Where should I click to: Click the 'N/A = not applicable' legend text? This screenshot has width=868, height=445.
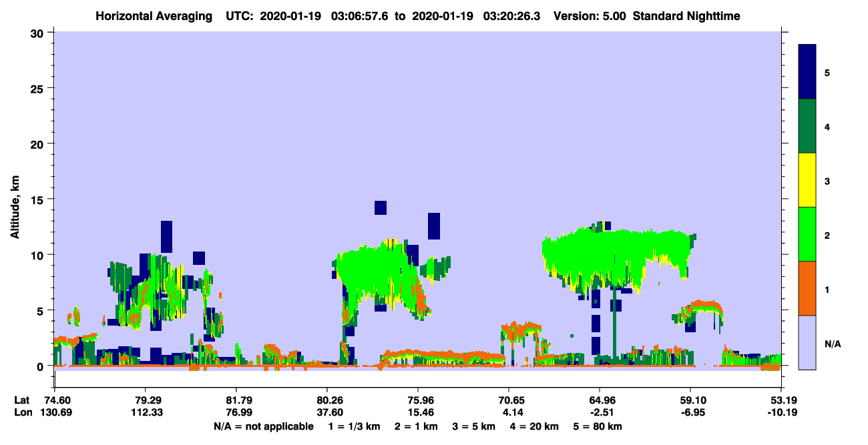(263, 426)
